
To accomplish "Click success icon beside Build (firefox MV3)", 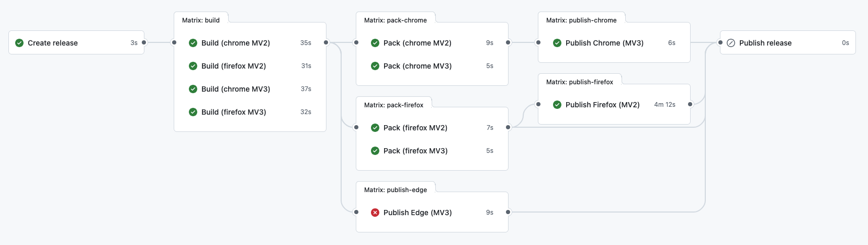I will click(193, 112).
